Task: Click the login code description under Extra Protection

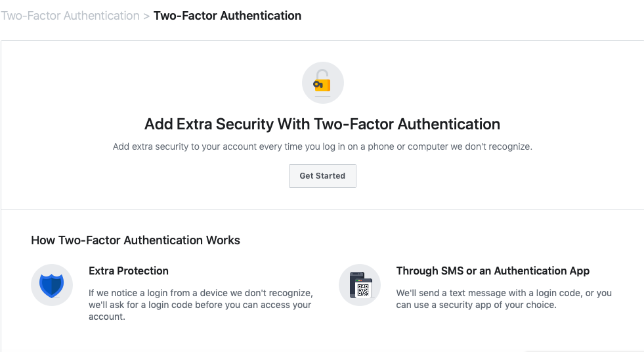Action: tap(201, 305)
